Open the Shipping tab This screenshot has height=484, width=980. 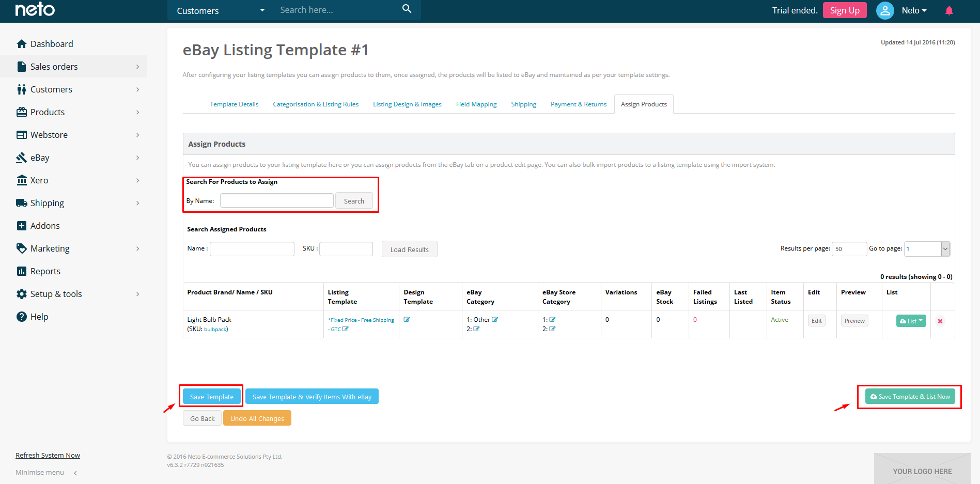coord(523,104)
